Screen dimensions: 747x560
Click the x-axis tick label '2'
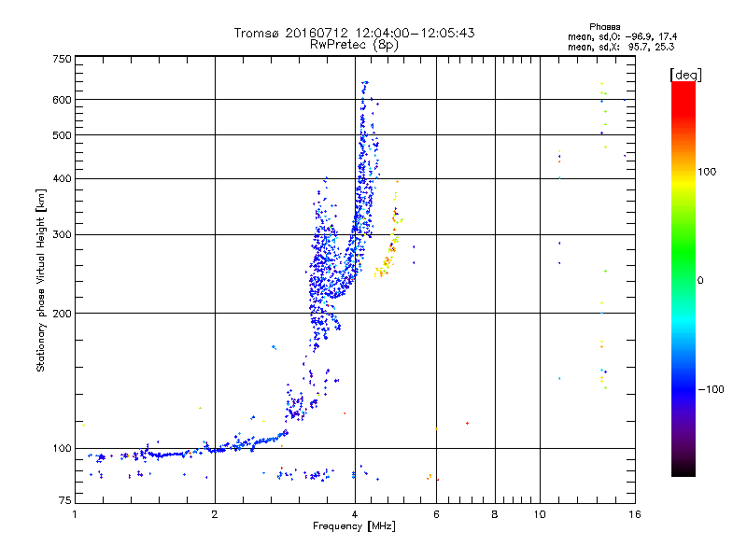click(215, 514)
